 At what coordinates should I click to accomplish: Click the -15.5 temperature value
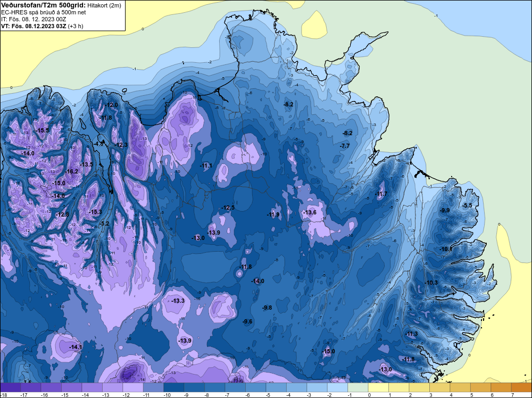pos(43,130)
